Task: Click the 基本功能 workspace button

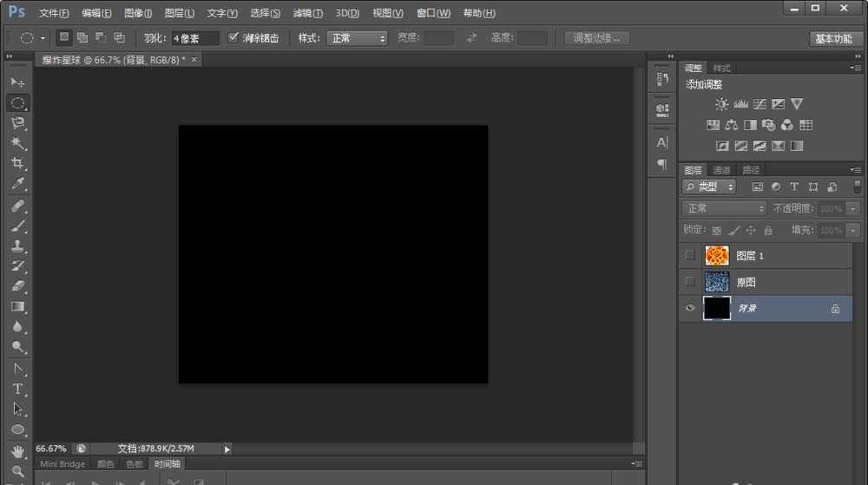Action: 834,38
